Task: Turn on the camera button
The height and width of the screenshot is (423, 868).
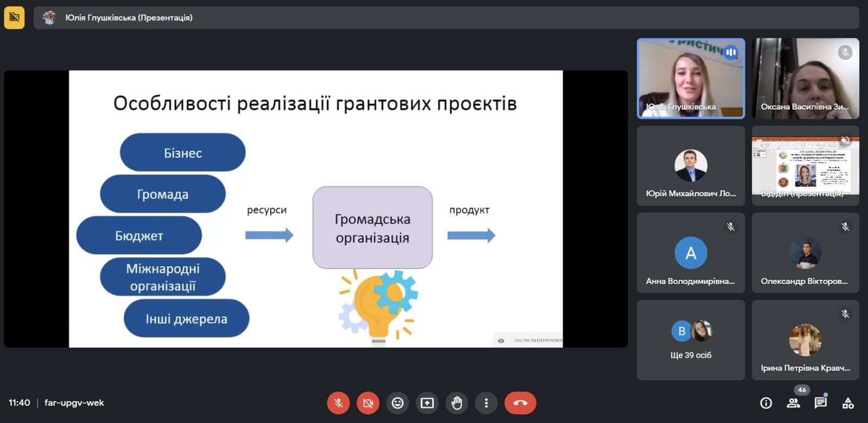Action: [368, 403]
